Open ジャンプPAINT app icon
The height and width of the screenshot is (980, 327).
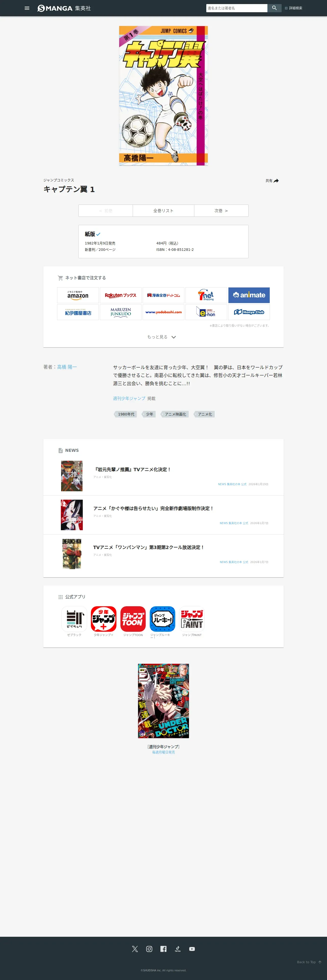click(x=192, y=618)
